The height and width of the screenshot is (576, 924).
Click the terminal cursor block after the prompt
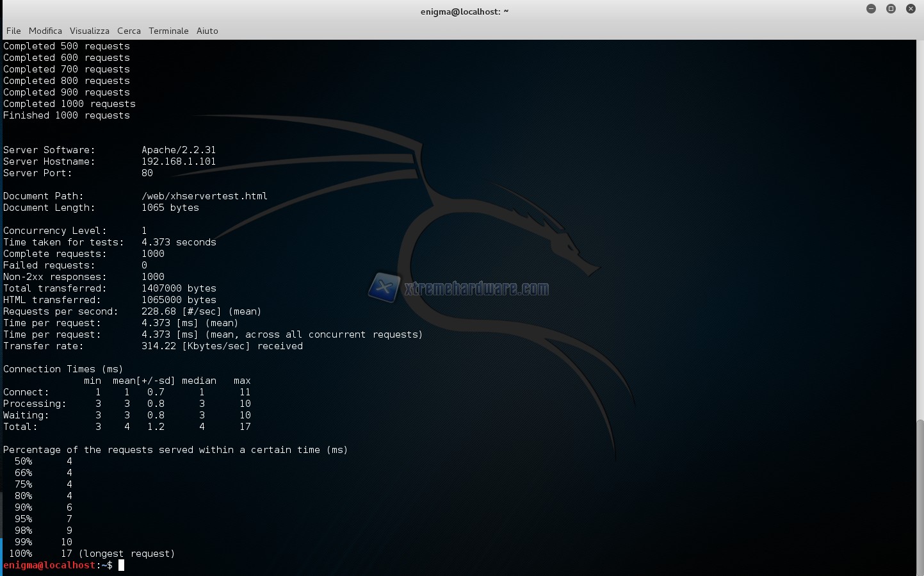(x=122, y=565)
